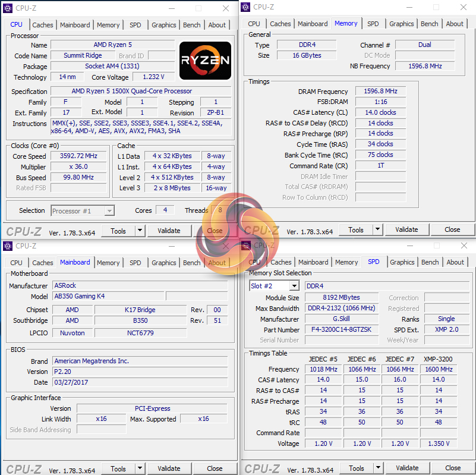
Task: Close the Memory window using the title bar X
Action: click(x=464, y=7)
